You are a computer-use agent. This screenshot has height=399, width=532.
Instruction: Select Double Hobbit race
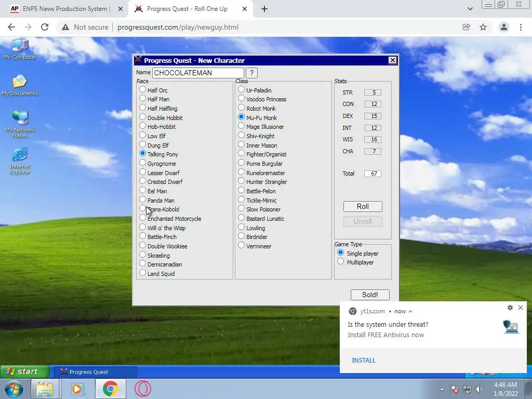coord(142,117)
